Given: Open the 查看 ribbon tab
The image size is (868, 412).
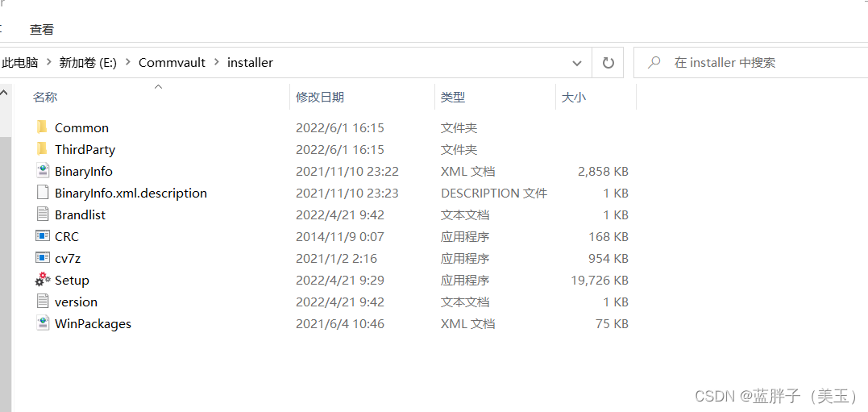Looking at the screenshot, I should [x=42, y=29].
